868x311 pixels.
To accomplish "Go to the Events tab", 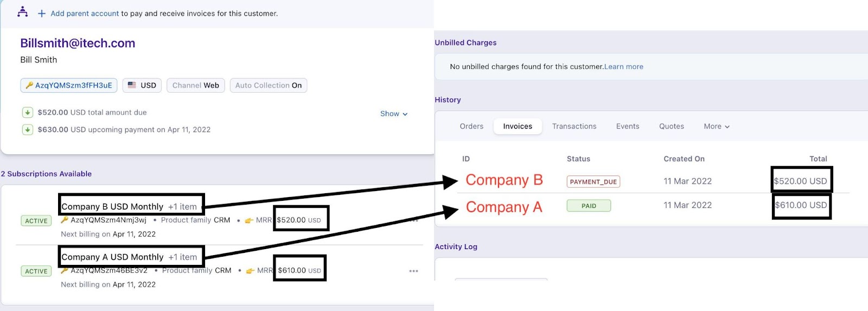I will pyautogui.click(x=627, y=126).
